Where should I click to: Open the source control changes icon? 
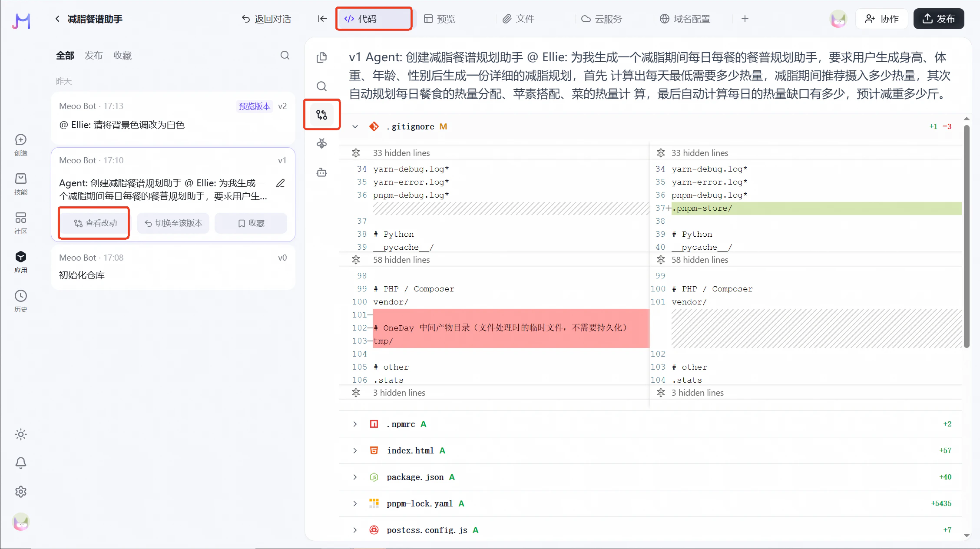(x=321, y=115)
